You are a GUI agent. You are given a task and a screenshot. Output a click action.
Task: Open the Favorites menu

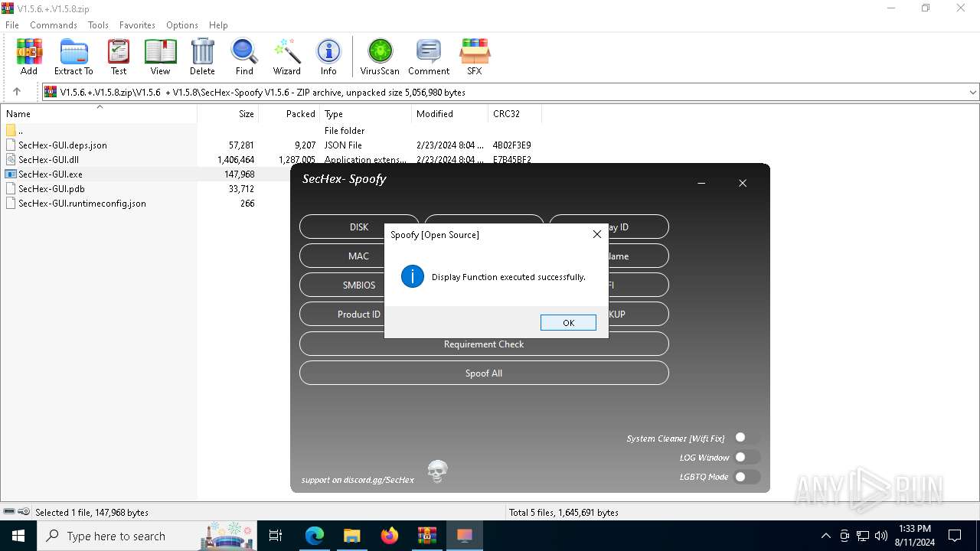coord(137,25)
